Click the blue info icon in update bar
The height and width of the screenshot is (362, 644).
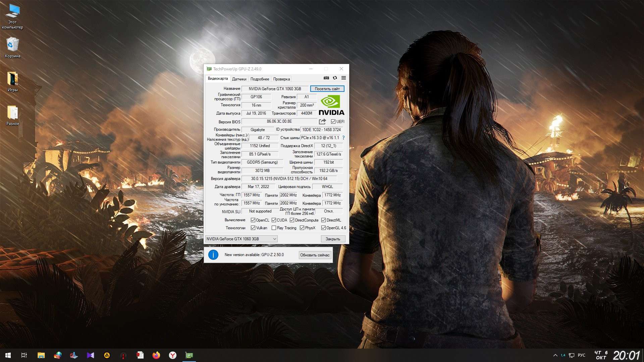tap(213, 255)
